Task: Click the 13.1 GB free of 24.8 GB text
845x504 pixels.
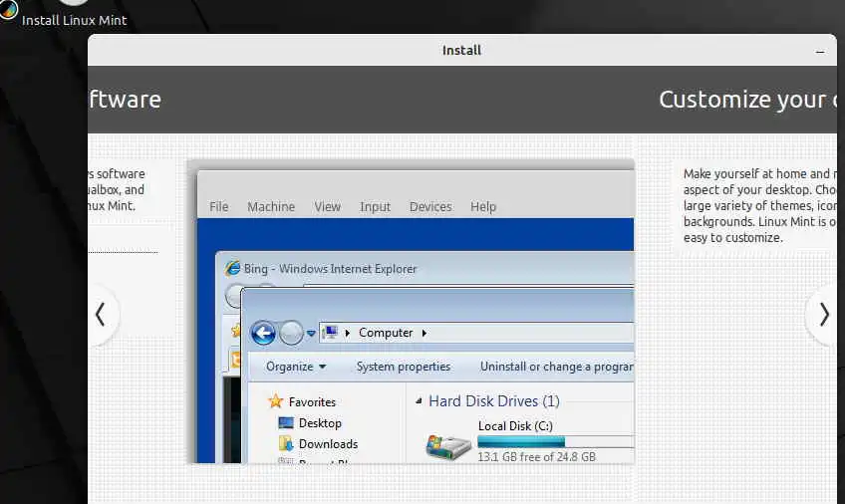Action: point(537,457)
